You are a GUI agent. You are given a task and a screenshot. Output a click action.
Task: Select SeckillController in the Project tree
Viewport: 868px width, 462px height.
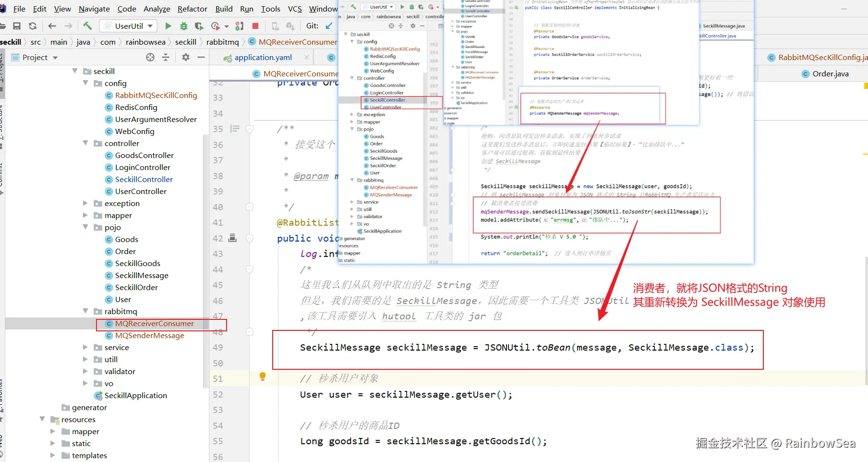click(144, 179)
